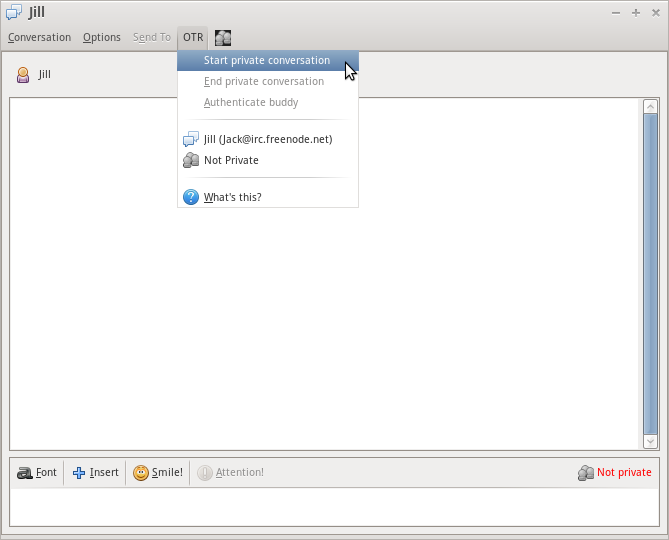The width and height of the screenshot is (669, 540).
Task: Click the Not private status icon at bottom right
Action: (586, 473)
